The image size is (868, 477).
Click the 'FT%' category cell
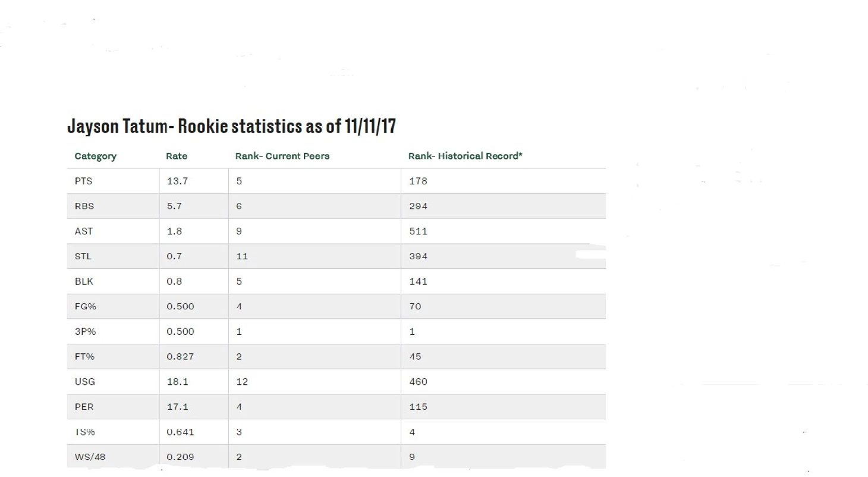(84, 356)
